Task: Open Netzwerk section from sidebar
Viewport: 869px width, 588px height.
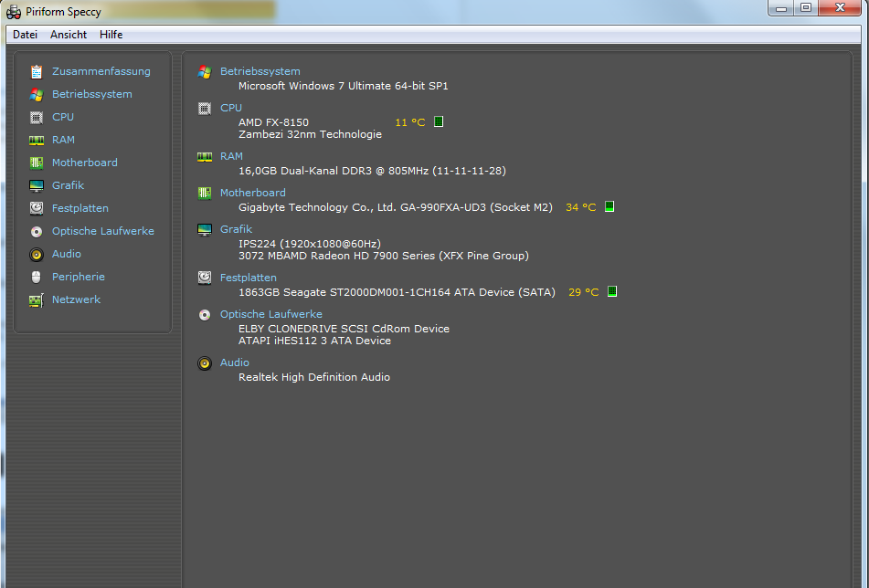Action: (x=76, y=299)
